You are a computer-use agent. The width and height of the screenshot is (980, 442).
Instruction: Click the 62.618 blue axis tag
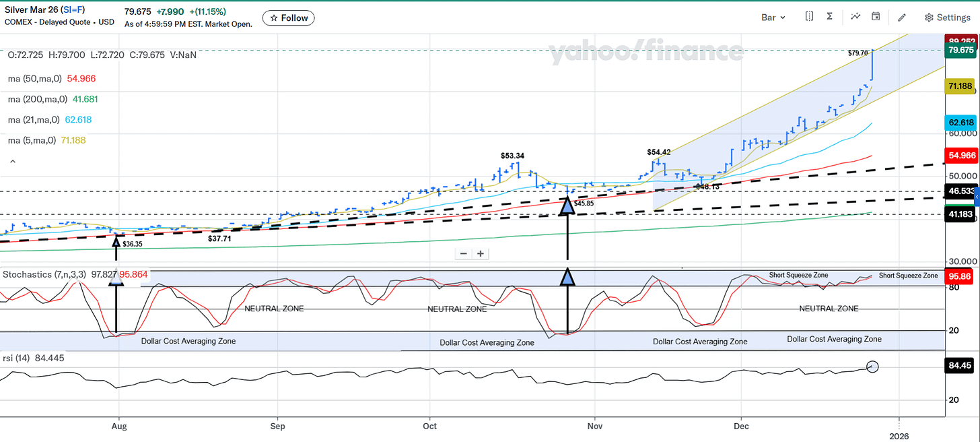tap(960, 122)
